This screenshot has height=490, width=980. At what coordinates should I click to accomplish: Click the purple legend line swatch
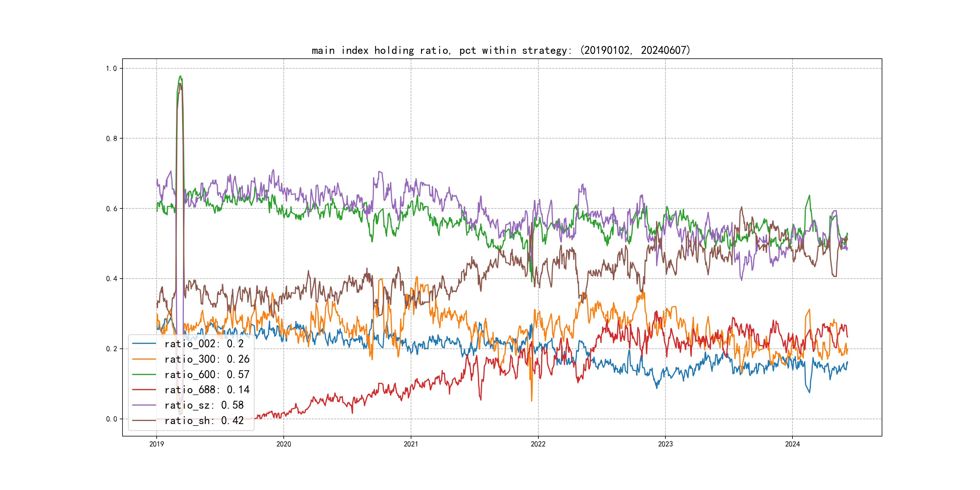pos(144,405)
